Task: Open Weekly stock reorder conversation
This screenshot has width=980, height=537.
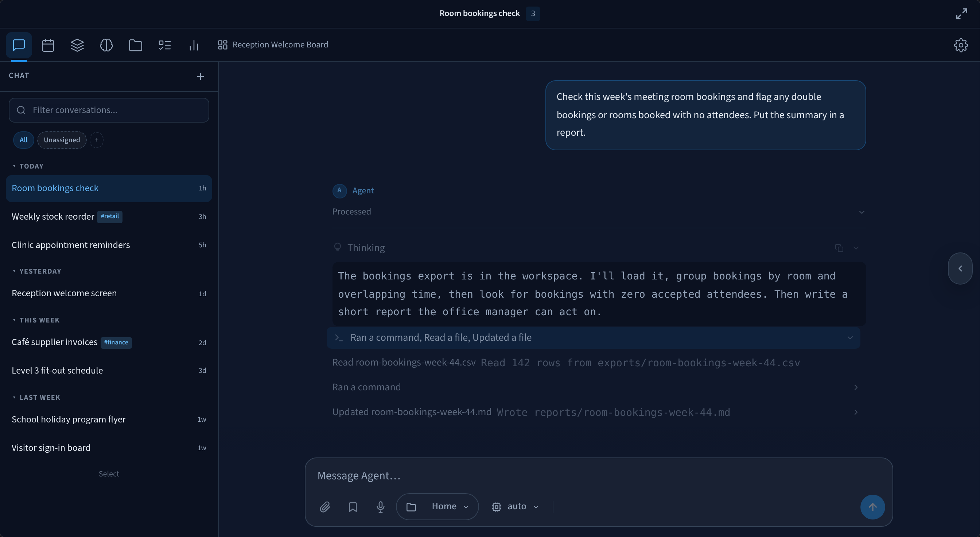Action: 109,217
